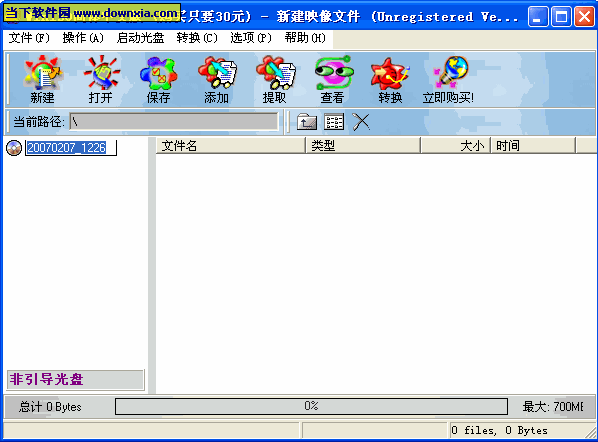Click the 保存 (Save) toolbar icon
This screenshot has width=598, height=442.
[x=158, y=79]
